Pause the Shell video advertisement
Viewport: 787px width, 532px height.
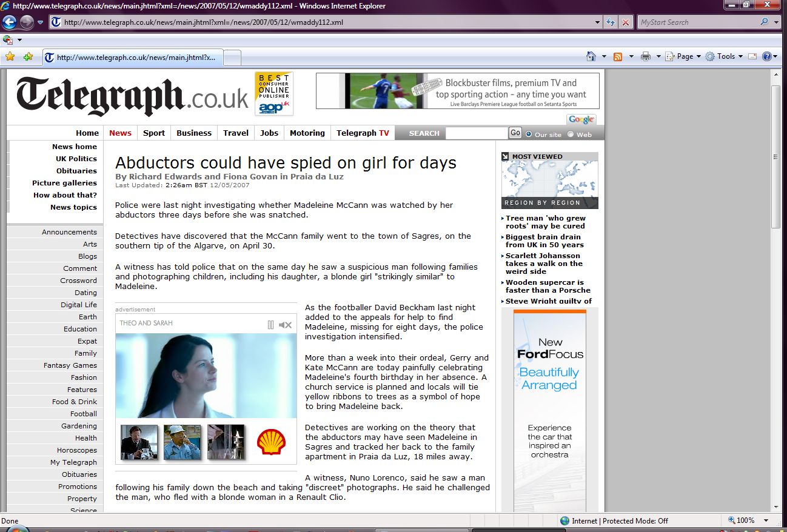(x=270, y=325)
